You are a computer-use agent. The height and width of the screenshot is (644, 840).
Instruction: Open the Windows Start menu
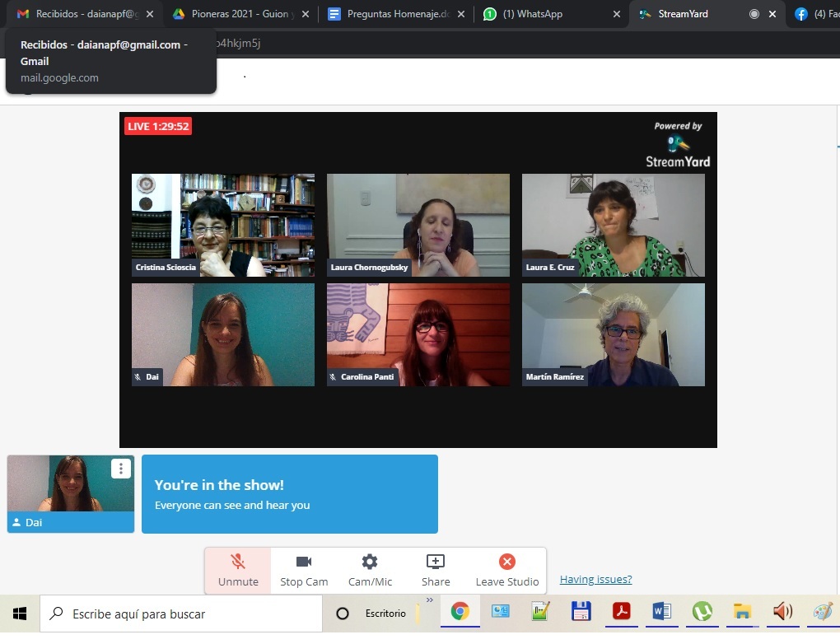pos(20,613)
